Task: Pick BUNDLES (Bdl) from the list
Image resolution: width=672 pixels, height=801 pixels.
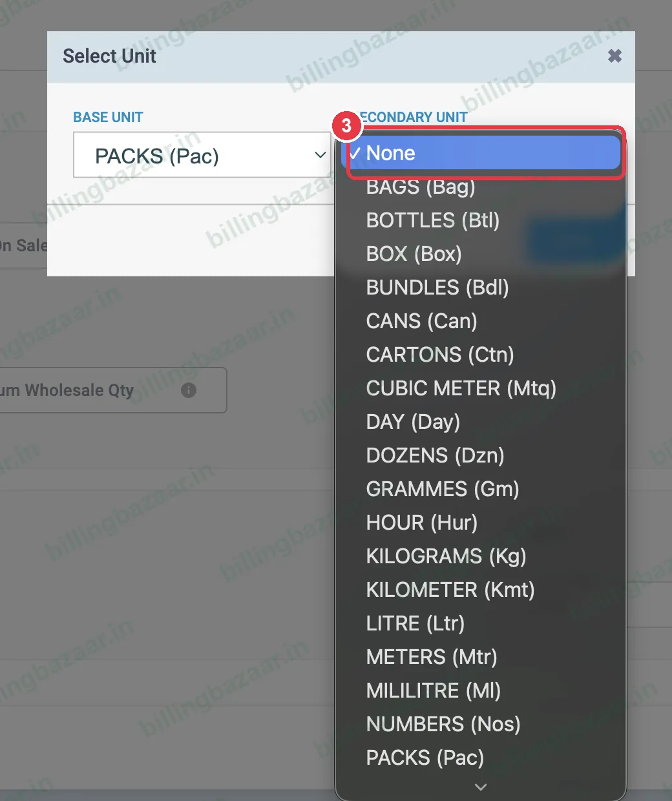Action: 481,287
